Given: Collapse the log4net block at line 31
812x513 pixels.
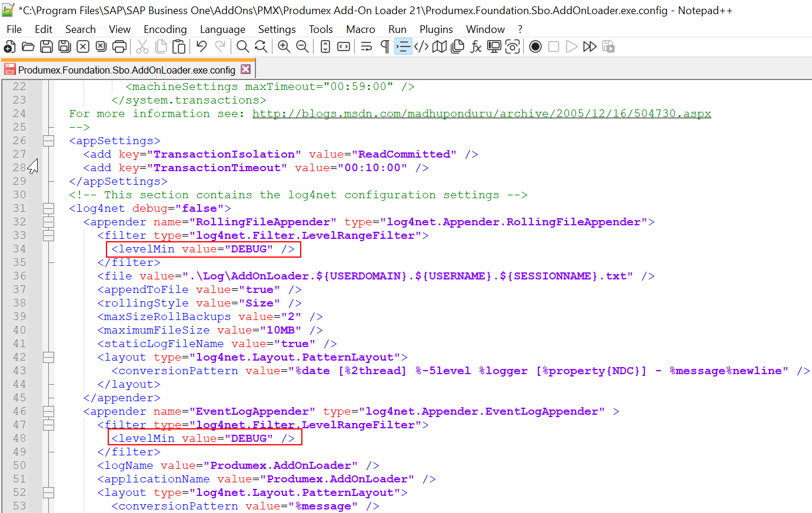Looking at the screenshot, I should (x=48, y=208).
